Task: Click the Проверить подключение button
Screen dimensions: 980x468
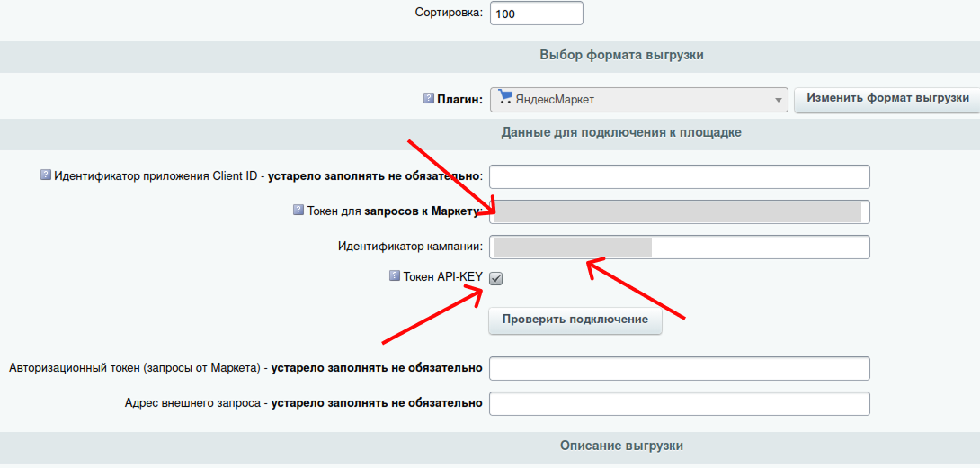Action: [x=575, y=320]
